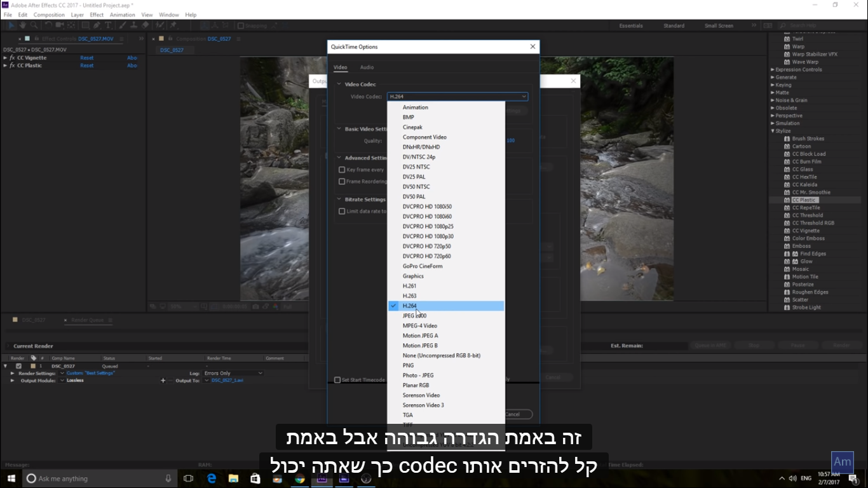Open the Windows Start menu
The width and height of the screenshot is (868, 488).
coord(11,478)
